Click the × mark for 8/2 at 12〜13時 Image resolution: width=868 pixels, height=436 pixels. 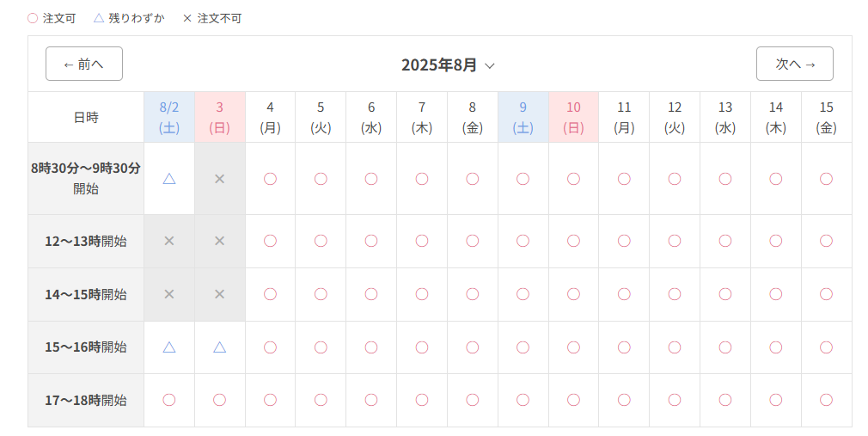[169, 241]
